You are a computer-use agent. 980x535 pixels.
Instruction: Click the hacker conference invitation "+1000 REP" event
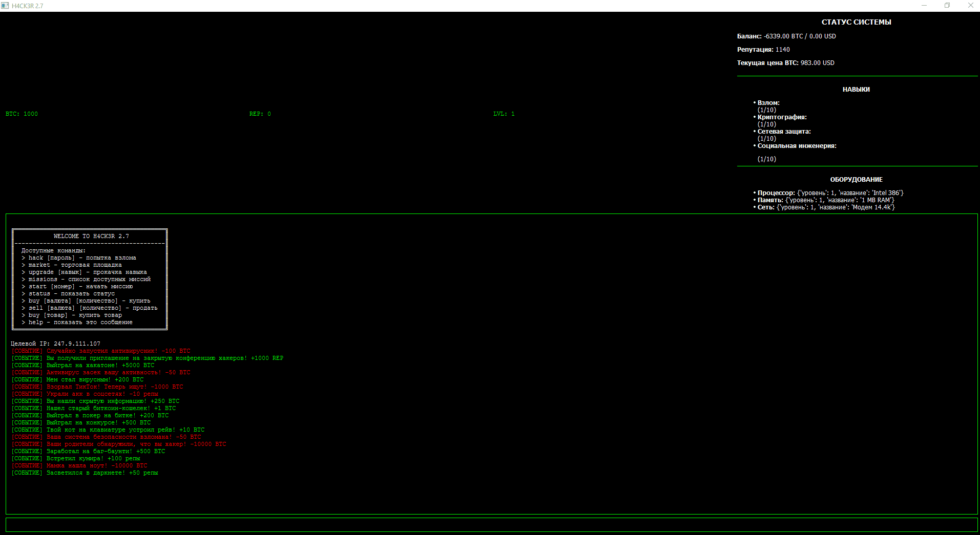[147, 358]
